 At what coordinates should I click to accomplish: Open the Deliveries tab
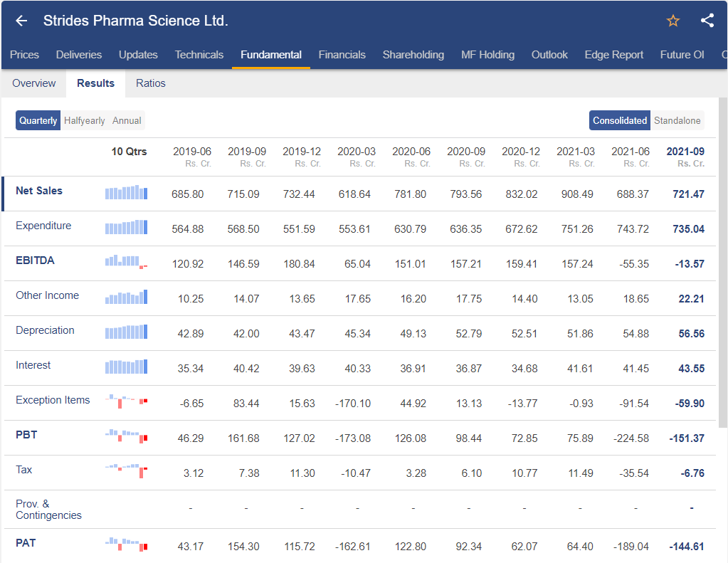[x=79, y=55]
